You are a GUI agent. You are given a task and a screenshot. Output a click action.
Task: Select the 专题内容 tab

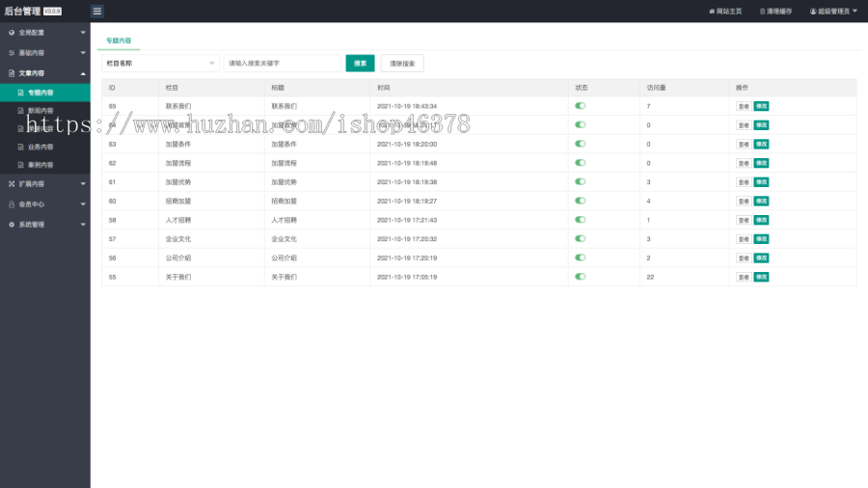coord(119,41)
